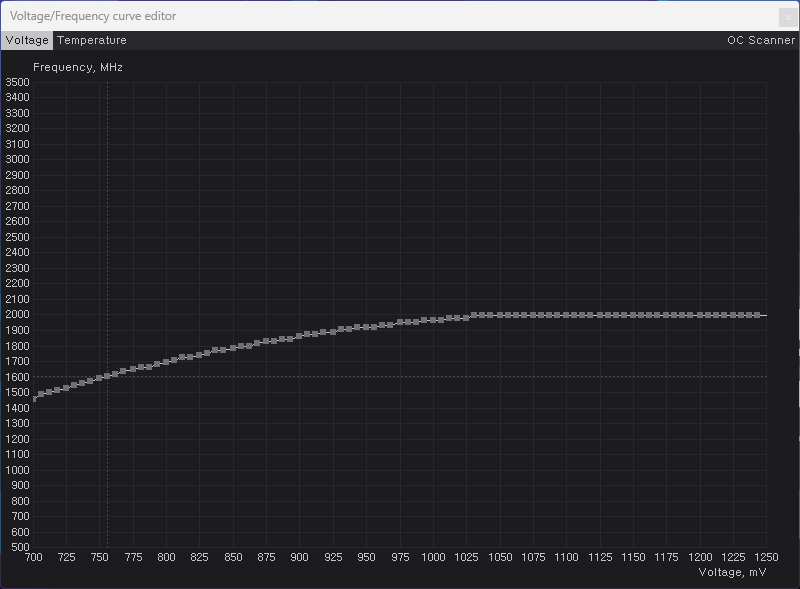
Task: Click the 3500 frequency axis value
Action: (x=17, y=82)
